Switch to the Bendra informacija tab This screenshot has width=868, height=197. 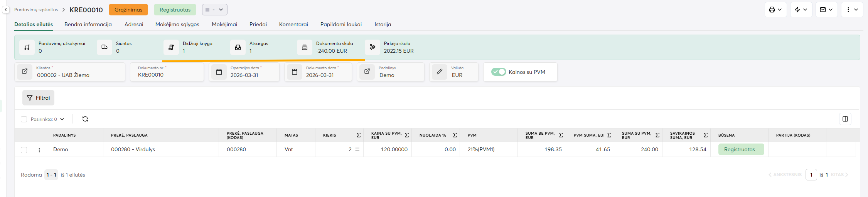point(88,24)
